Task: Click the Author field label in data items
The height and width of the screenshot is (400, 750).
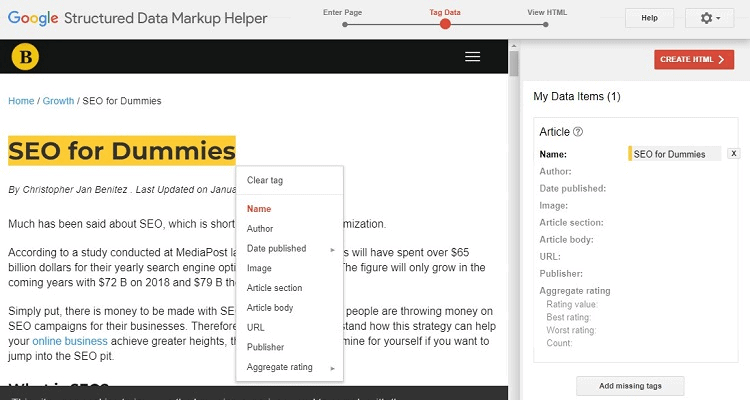Action: [555, 171]
